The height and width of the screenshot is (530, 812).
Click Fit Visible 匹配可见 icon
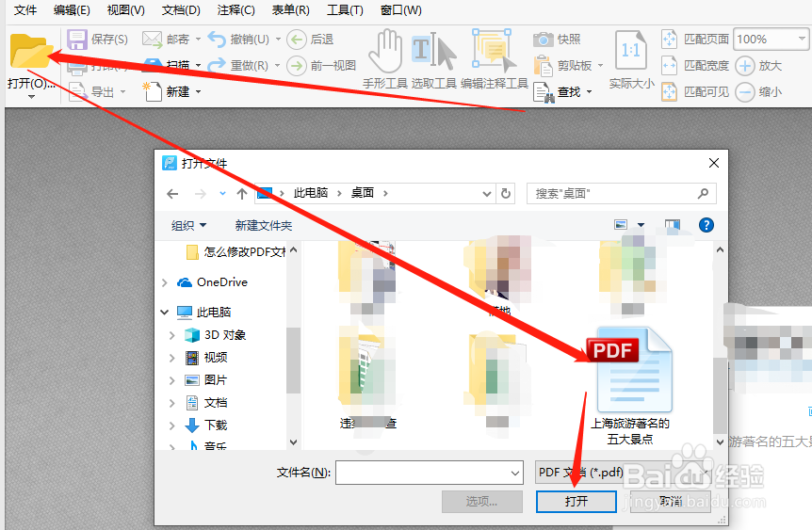pyautogui.click(x=669, y=92)
